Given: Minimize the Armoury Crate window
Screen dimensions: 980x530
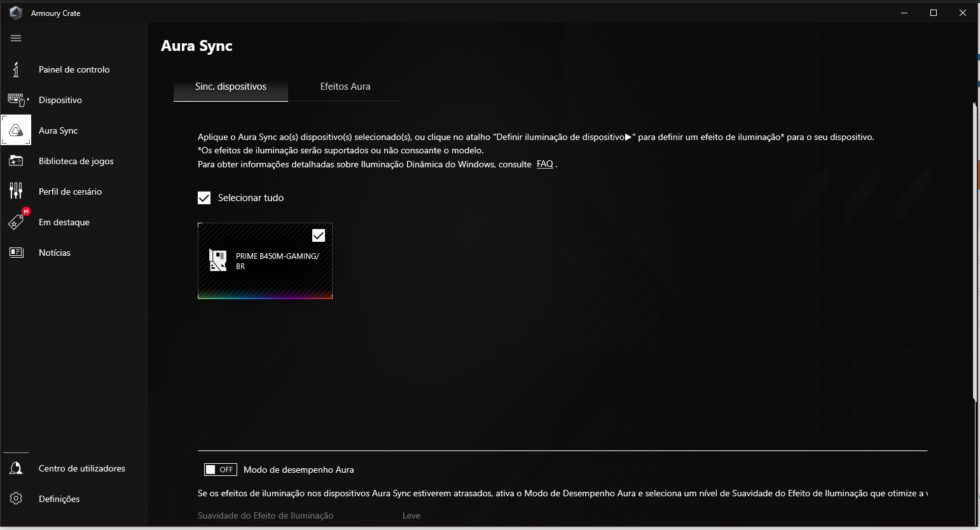Looking at the screenshot, I should click(x=904, y=13).
